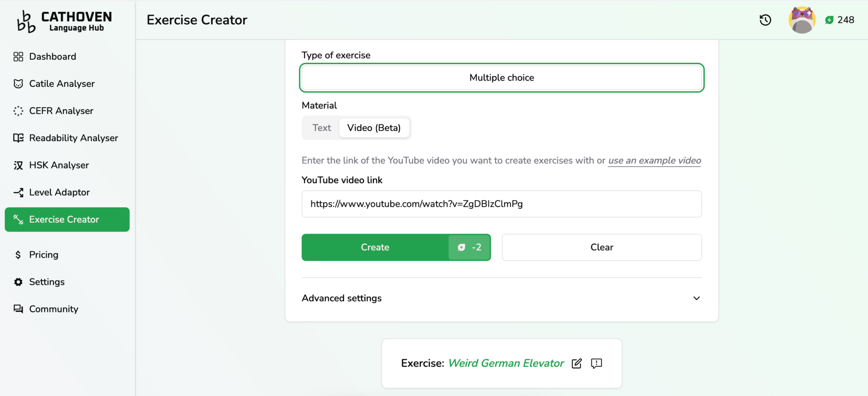
Task: Select the CEFR Analyser tool
Action: [x=61, y=111]
